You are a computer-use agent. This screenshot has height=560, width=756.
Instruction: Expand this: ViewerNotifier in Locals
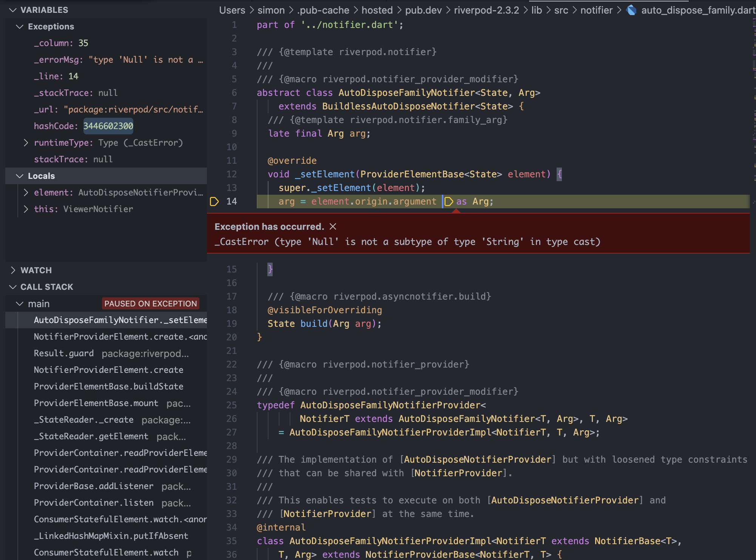(26, 209)
